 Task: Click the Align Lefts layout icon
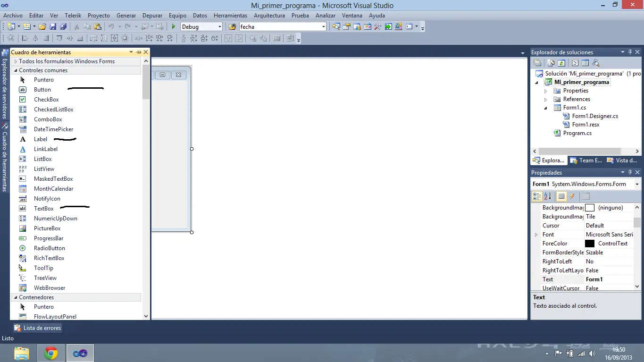coord(25,39)
